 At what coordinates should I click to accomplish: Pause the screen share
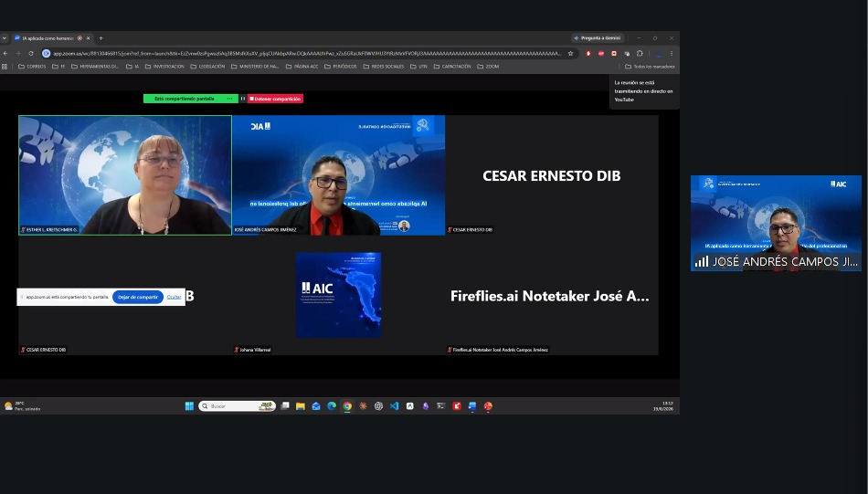click(242, 99)
